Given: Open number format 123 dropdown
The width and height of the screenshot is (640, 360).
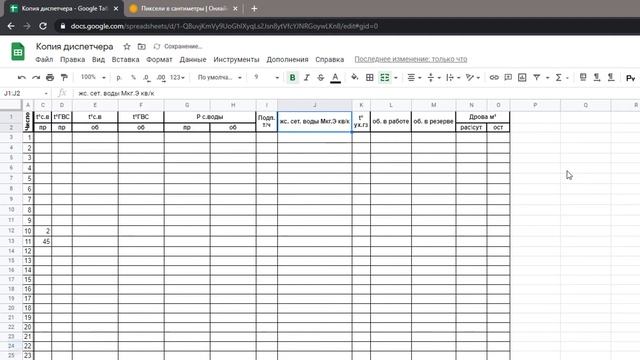Looking at the screenshot, I should (x=177, y=78).
